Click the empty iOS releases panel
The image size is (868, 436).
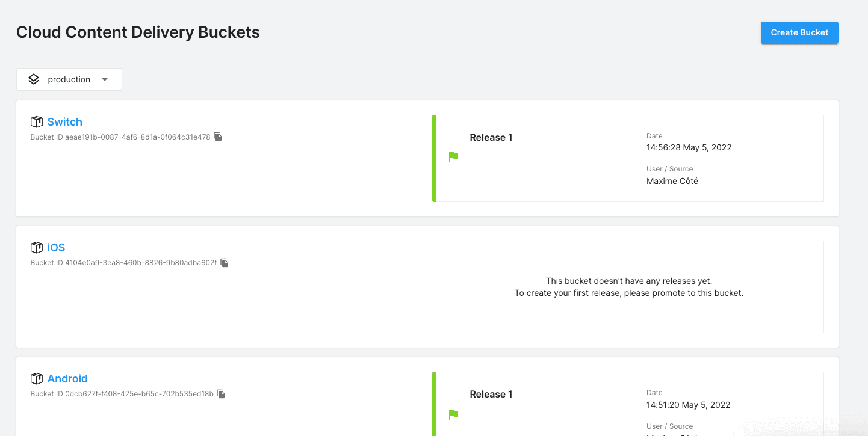629,287
